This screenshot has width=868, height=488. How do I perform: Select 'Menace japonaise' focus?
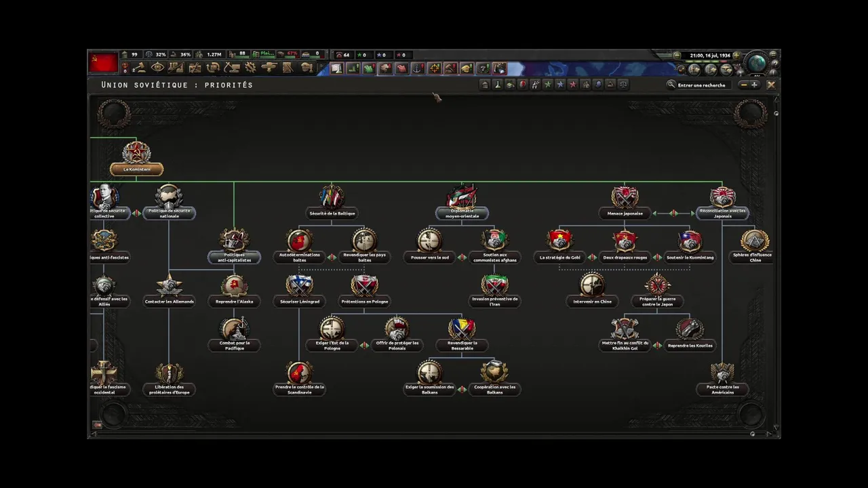(625, 201)
